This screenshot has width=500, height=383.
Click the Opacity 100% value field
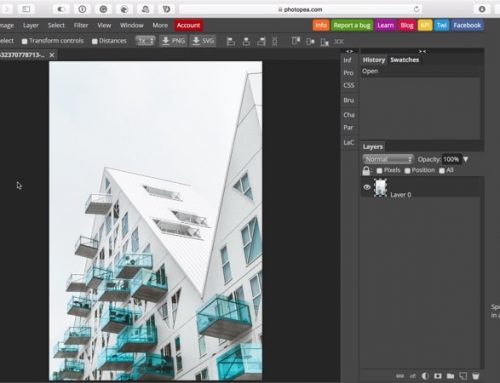pos(451,159)
